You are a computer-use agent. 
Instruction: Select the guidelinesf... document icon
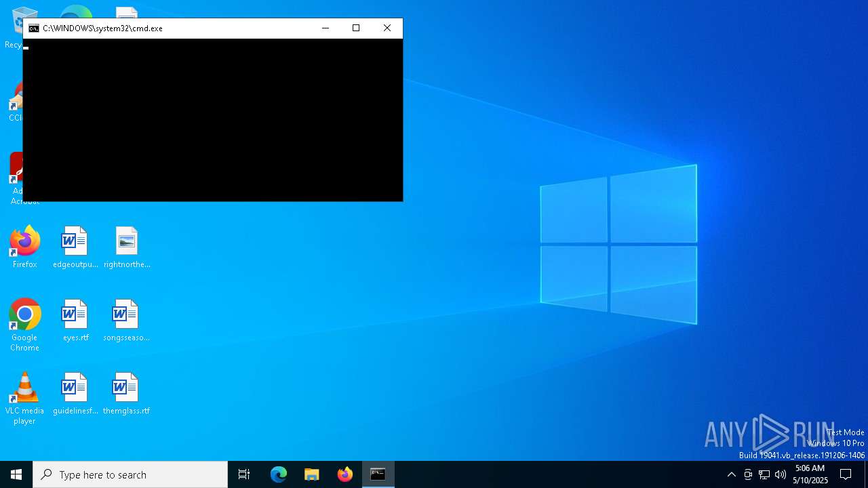pyautogui.click(x=75, y=393)
